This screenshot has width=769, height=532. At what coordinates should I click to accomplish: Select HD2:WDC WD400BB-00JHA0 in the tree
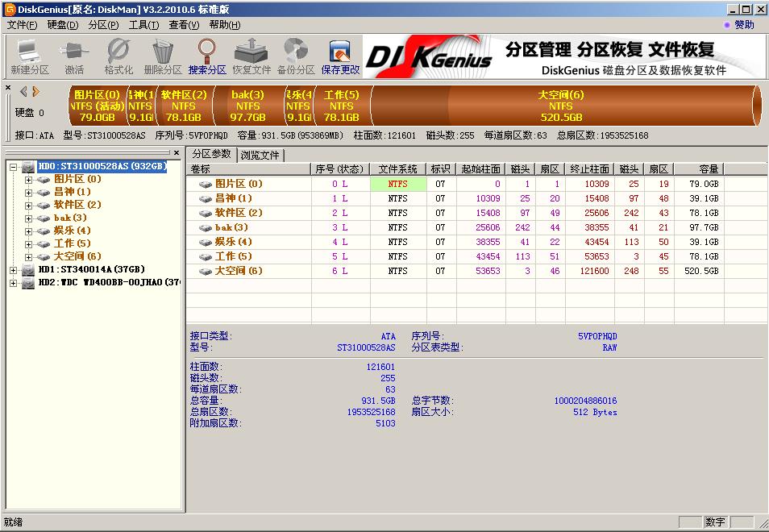pyautogui.click(x=110, y=282)
